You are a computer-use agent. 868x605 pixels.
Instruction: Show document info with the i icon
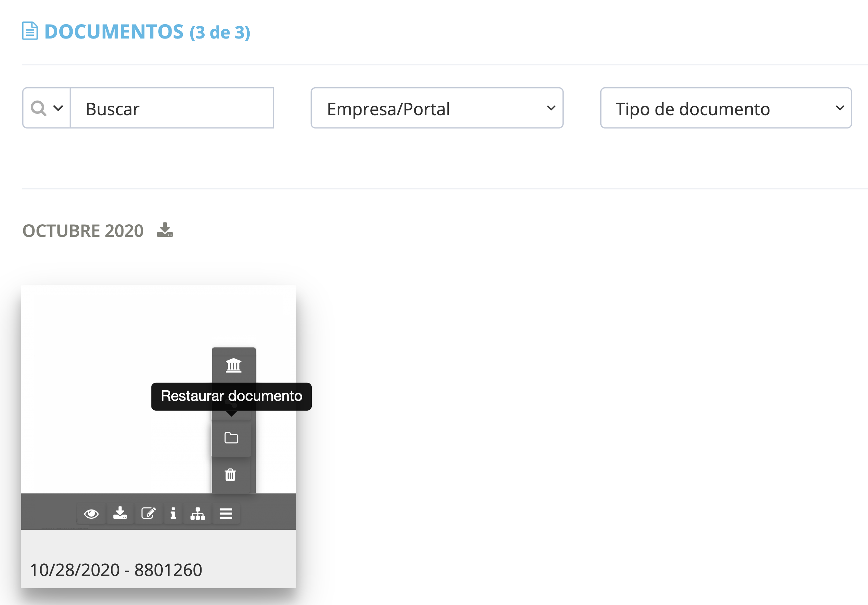173,513
